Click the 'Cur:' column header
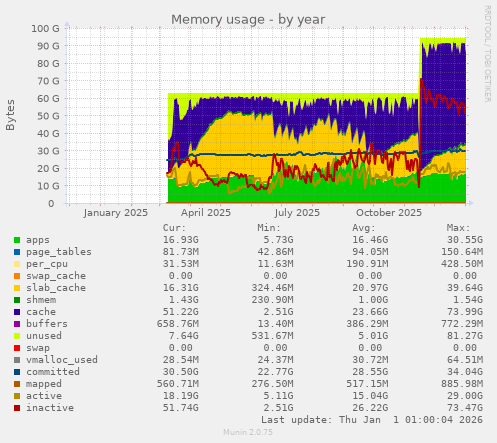The width and height of the screenshot is (497, 443). tap(174, 228)
